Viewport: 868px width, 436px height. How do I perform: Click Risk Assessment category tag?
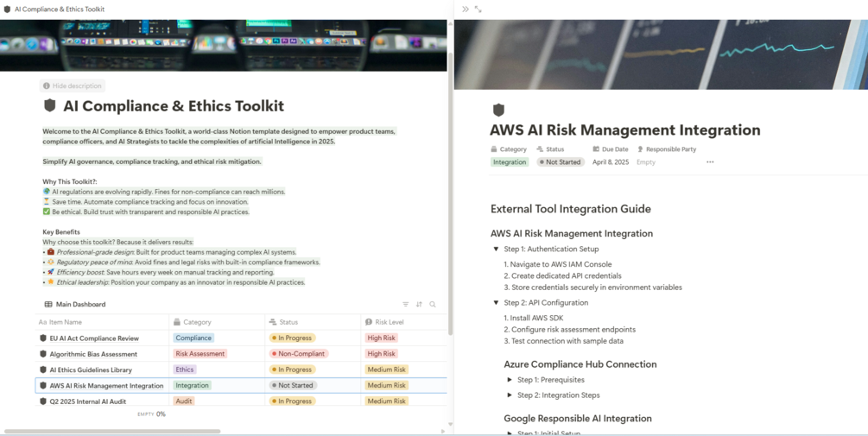(x=200, y=354)
